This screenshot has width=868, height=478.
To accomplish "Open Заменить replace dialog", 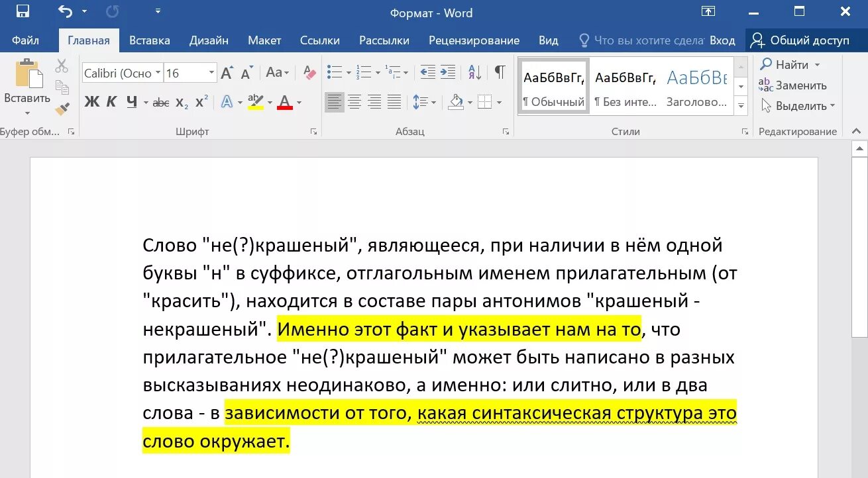I will tap(793, 85).
